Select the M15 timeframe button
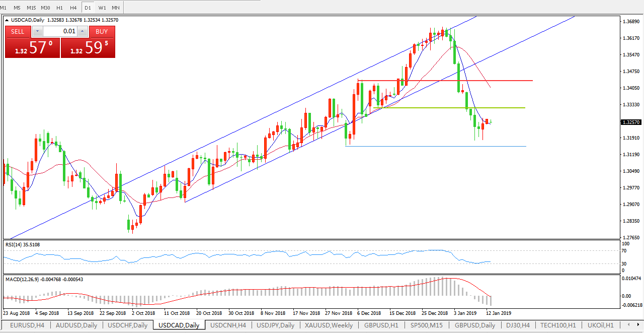Image resolution: width=644 pixels, height=333 pixels. [31, 8]
